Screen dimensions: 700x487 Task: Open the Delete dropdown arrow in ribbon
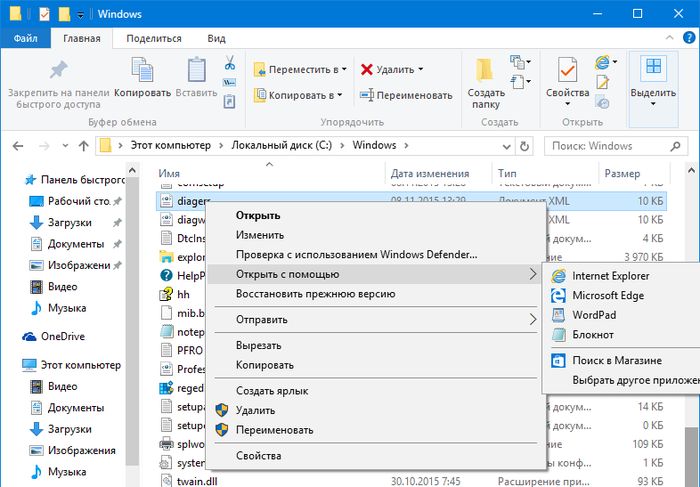pos(420,70)
